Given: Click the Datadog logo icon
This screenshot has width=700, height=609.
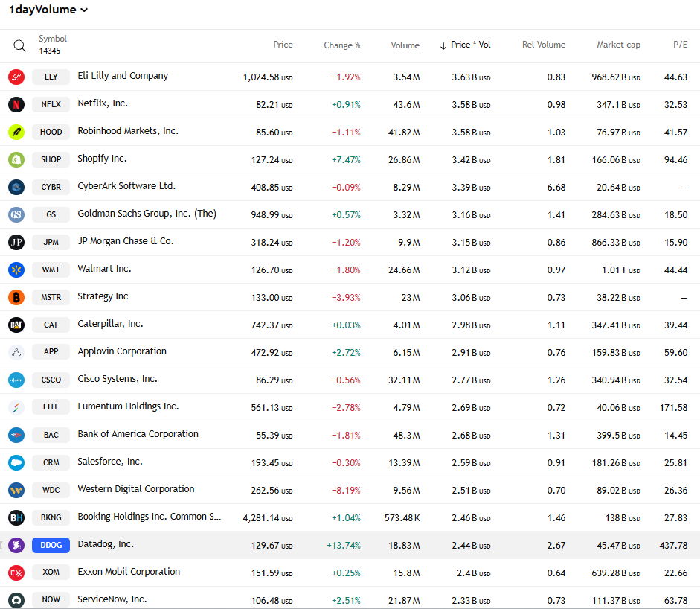Looking at the screenshot, I should pos(16,546).
